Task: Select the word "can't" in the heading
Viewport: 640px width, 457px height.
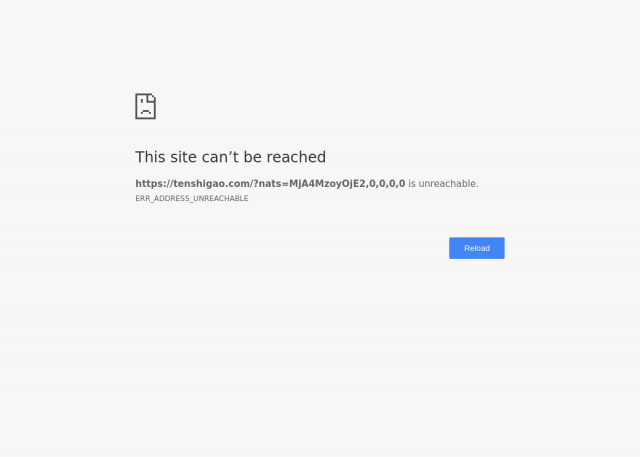Action: [x=220, y=157]
